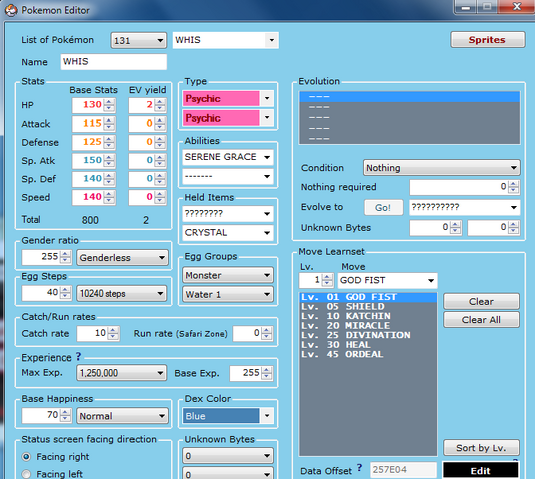Image resolution: width=535 pixels, height=479 pixels.
Task: Click the Pokemon Editor app icon in title bar
Action: click(x=11, y=10)
